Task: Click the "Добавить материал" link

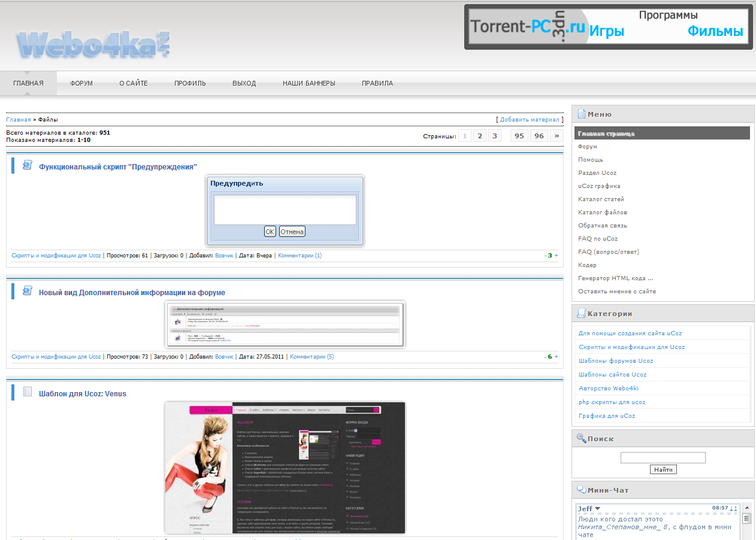Action: (x=530, y=120)
